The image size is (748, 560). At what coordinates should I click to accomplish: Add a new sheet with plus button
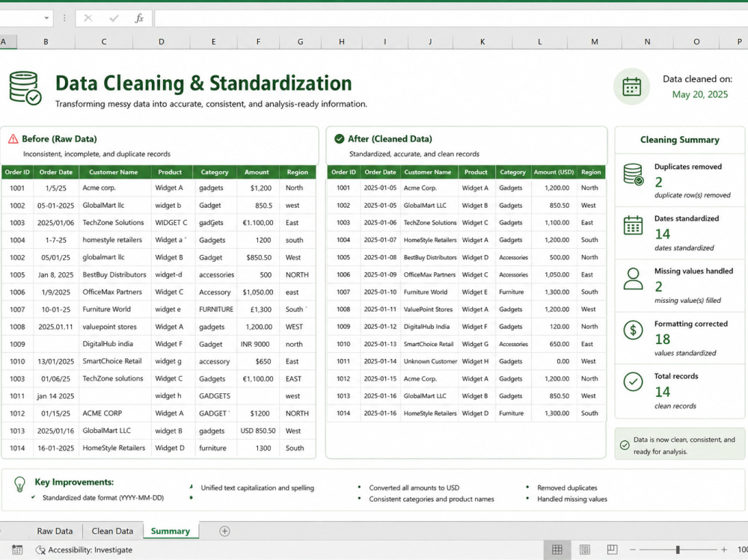(224, 531)
